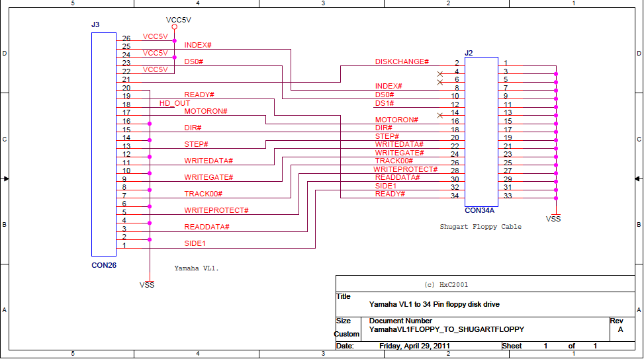Select the DS0# label at J2 pin 10
Image resolution: width=644 pixels, height=359 pixels.
point(385,95)
